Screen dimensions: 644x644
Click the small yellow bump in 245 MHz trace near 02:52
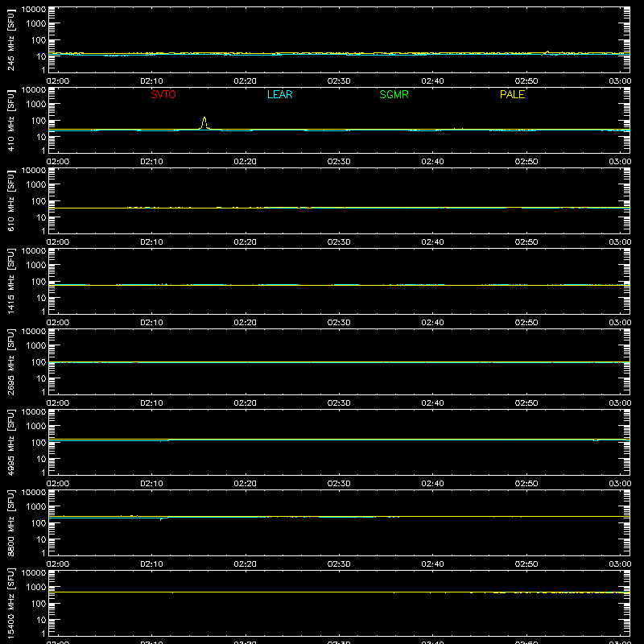pyautogui.click(x=547, y=52)
